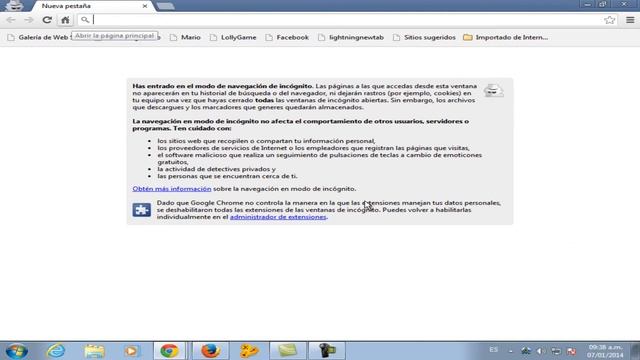Expand the 'Importado de Intern...' bookmarks folder

click(x=506, y=37)
